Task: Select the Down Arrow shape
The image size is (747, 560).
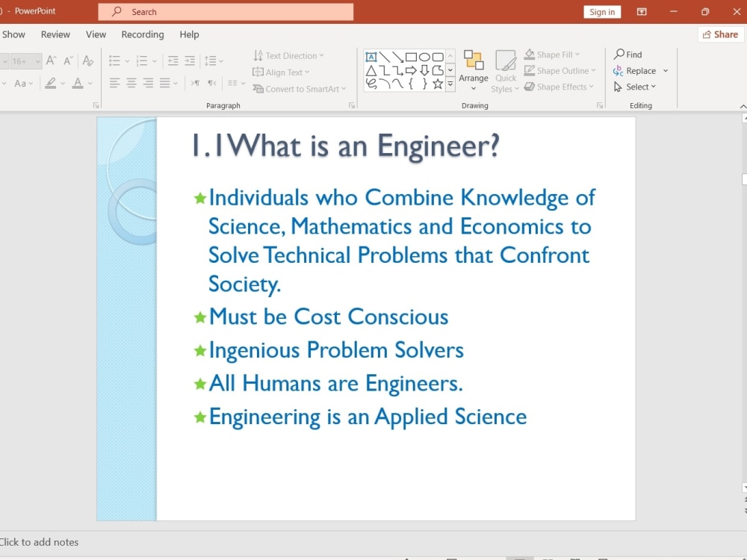Action: [x=424, y=71]
